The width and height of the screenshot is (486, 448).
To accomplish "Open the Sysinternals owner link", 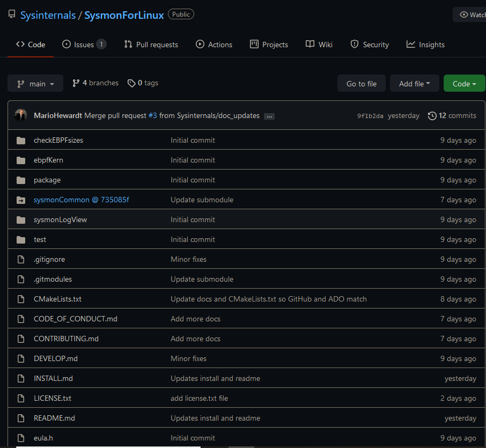I will click(48, 15).
